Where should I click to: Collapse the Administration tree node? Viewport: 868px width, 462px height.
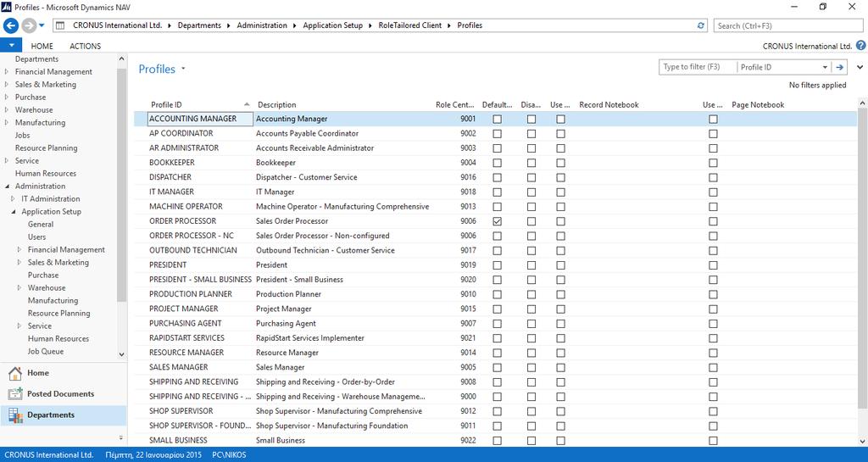click(x=7, y=186)
